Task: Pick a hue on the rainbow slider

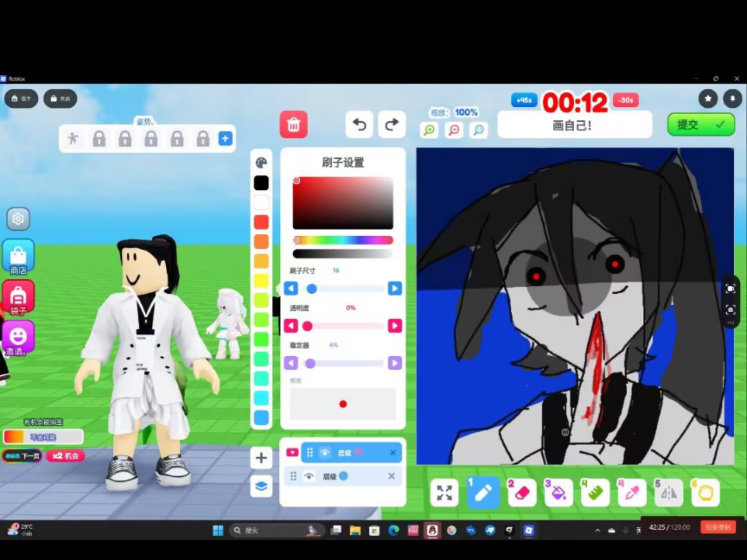Action: (343, 240)
